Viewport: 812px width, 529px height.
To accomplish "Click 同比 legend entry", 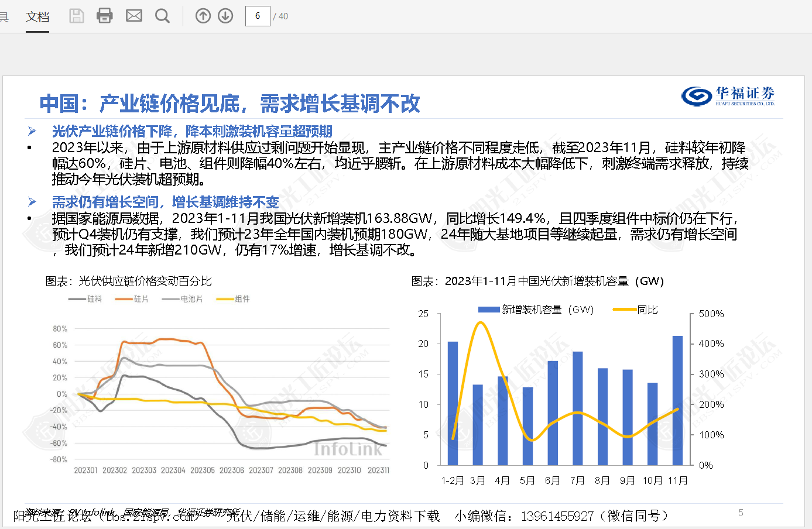I will pyautogui.click(x=635, y=310).
